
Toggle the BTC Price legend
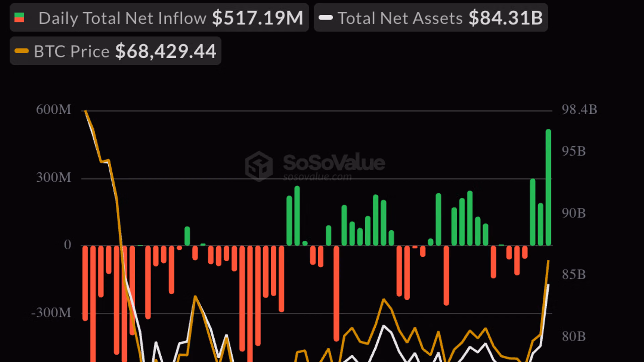click(115, 51)
